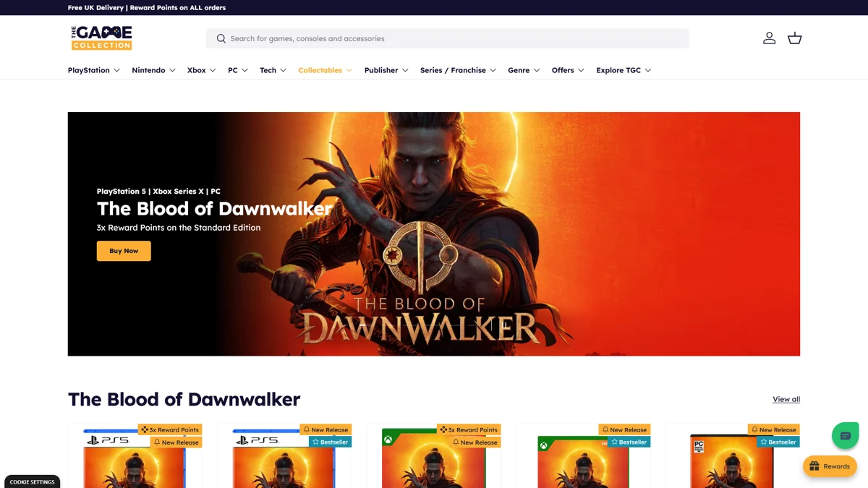
Task: Expand the Tech menu
Action: click(273, 70)
